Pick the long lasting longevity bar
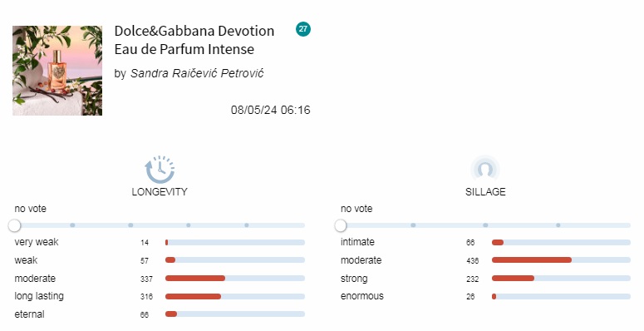Viewport: 644px width, 331px height. click(x=235, y=296)
